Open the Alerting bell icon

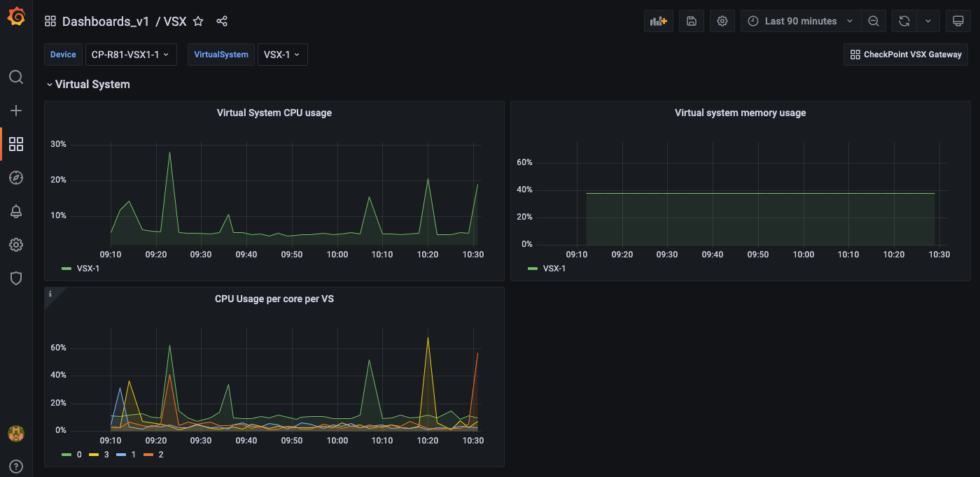pyautogui.click(x=16, y=211)
